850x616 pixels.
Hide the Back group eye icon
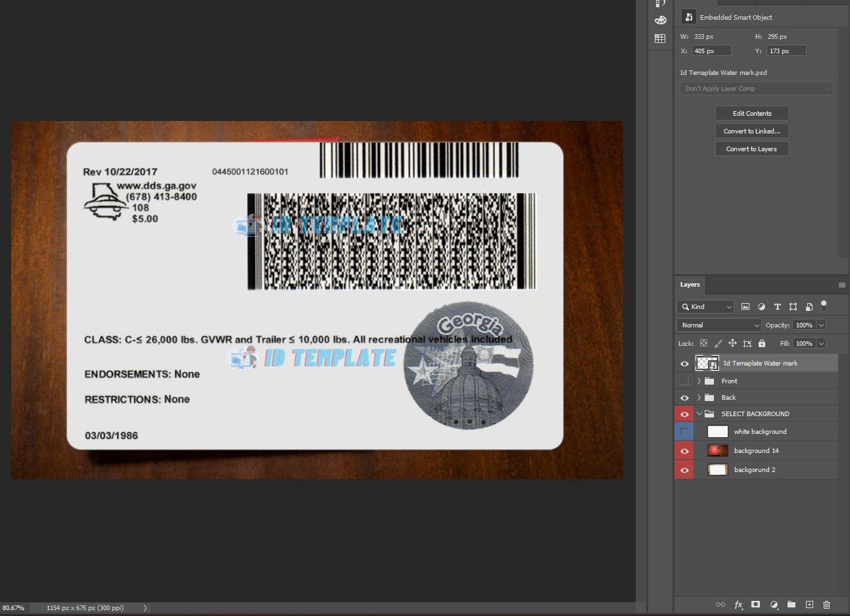[x=684, y=398]
